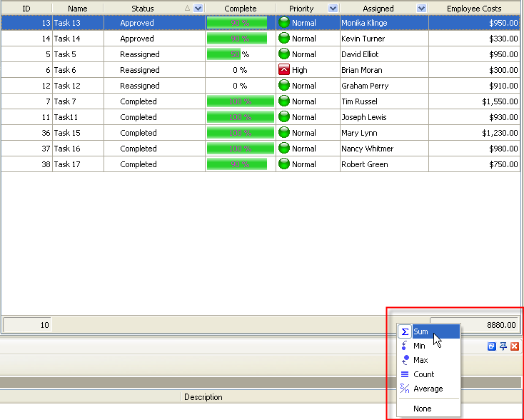The image size is (524, 420).
Task: Click the Min summary icon
Action: tap(405, 346)
